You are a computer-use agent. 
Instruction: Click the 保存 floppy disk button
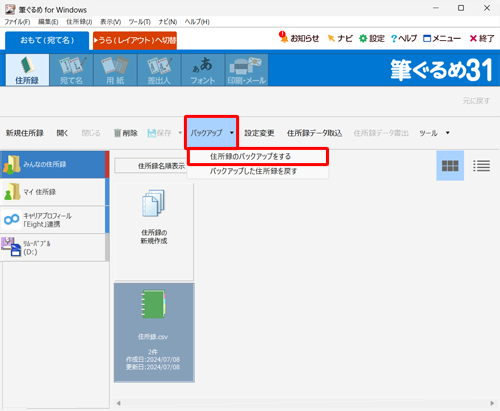coord(159,133)
